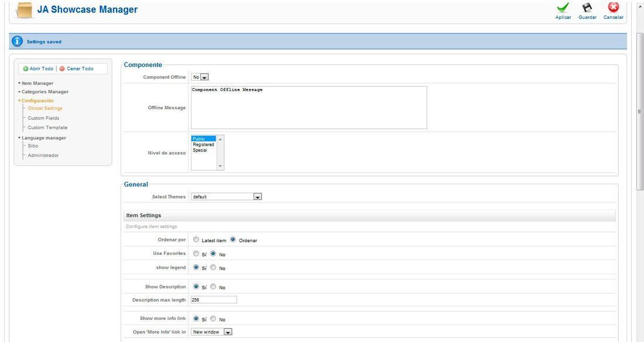Screen dimensions: 644x342
Task: Expand the Language manager section
Action: pos(43,138)
